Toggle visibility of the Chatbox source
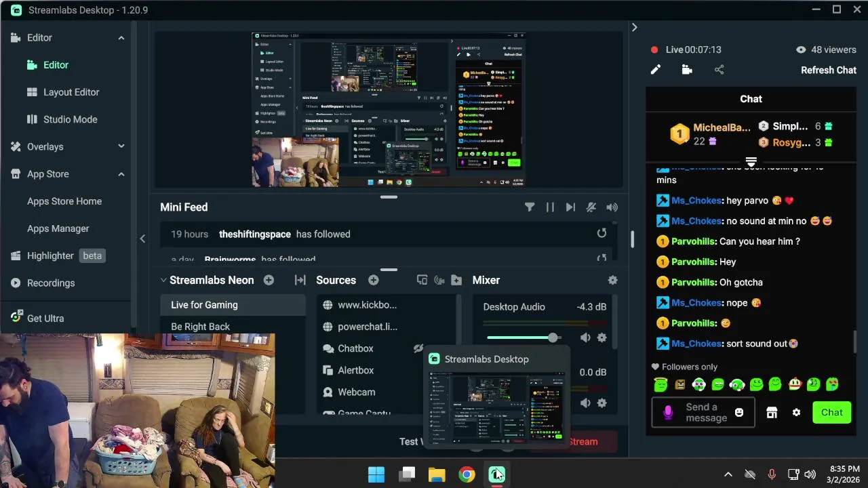The height and width of the screenshot is (488, 868). tap(418, 348)
